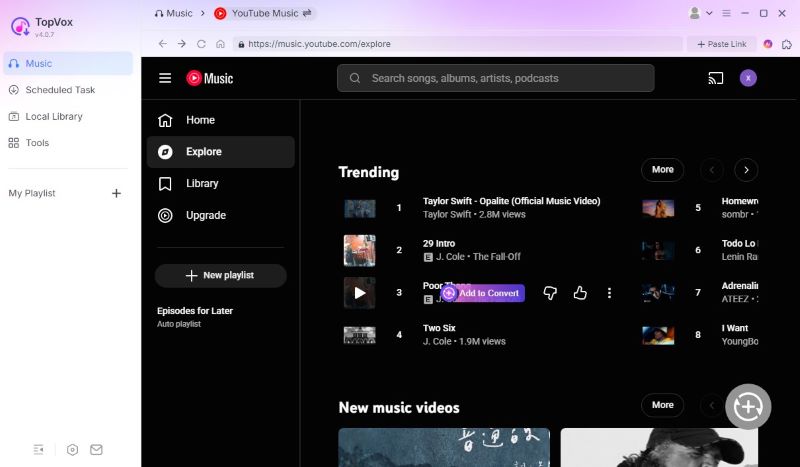Click the floating add-to-convert circle button

(748, 406)
